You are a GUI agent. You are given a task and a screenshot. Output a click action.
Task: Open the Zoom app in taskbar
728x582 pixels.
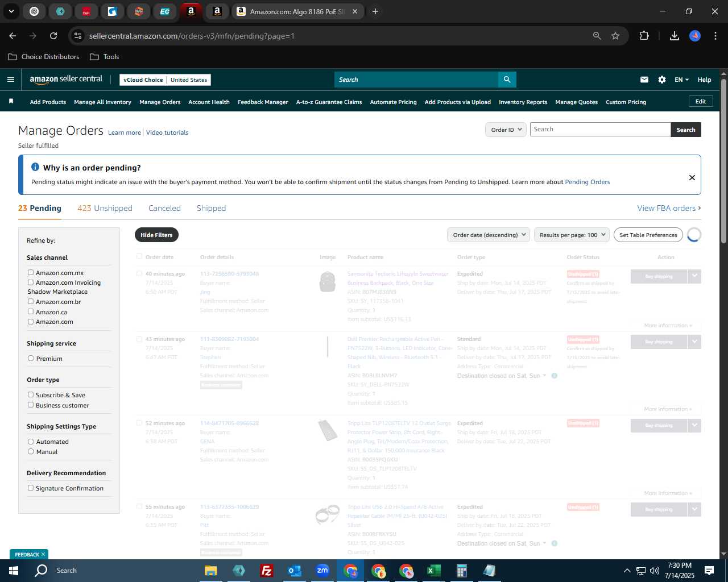click(x=322, y=571)
